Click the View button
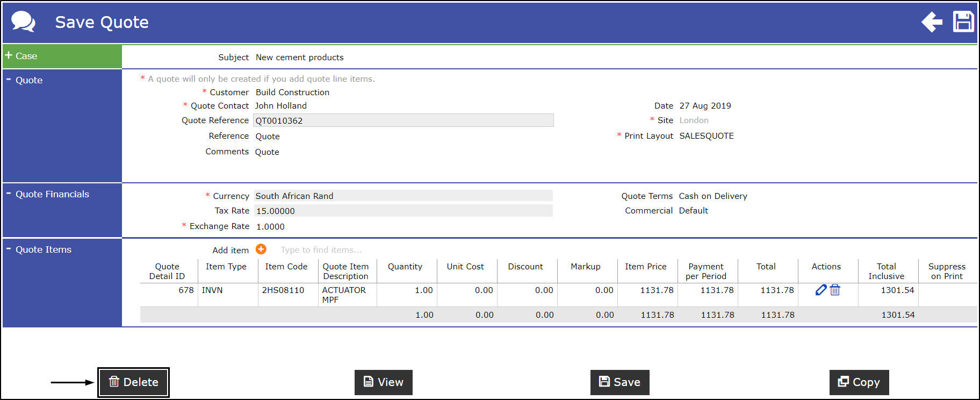This screenshot has height=400, width=980. point(384,382)
